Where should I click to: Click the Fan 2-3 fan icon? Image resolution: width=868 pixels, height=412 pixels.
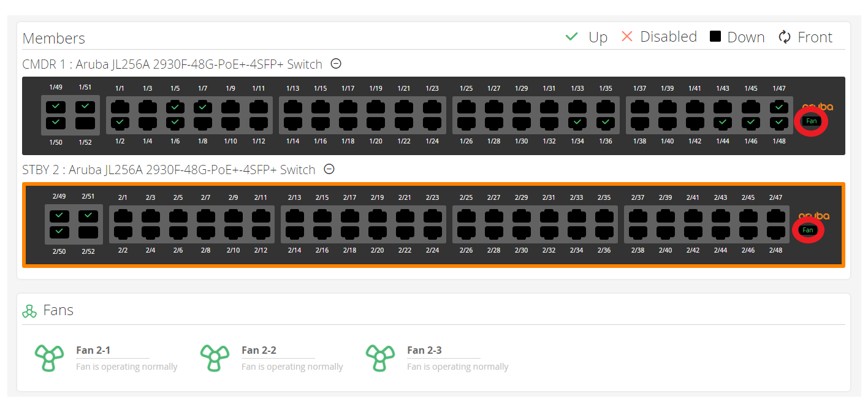tap(379, 358)
